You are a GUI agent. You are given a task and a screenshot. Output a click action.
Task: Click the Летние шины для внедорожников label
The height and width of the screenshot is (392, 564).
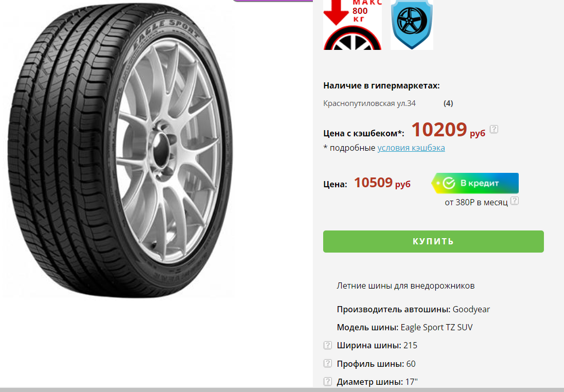406,286
